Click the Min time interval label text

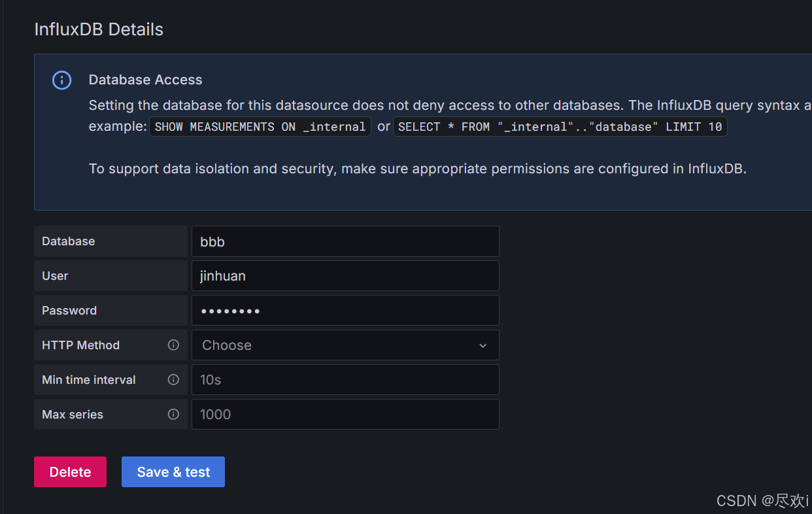coord(89,380)
